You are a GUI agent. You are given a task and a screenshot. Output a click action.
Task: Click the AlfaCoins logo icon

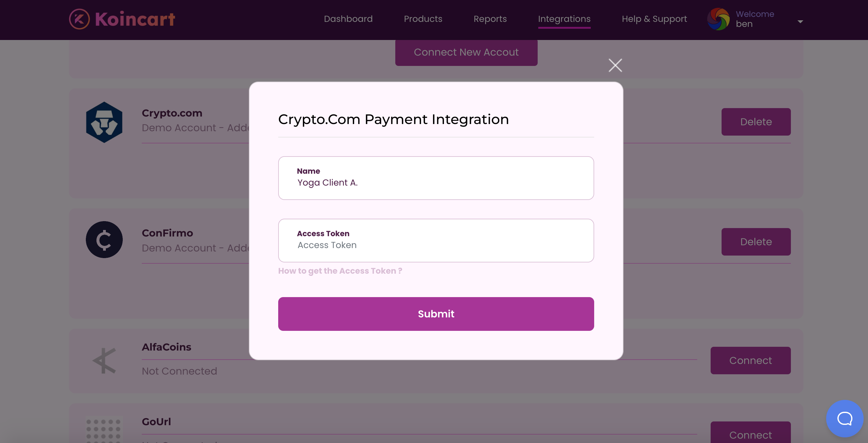(104, 361)
